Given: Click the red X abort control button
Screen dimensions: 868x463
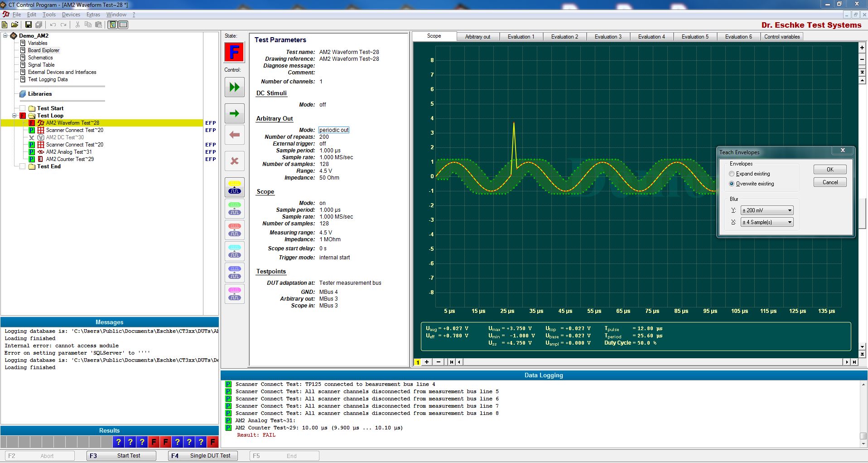Looking at the screenshot, I should tap(234, 161).
